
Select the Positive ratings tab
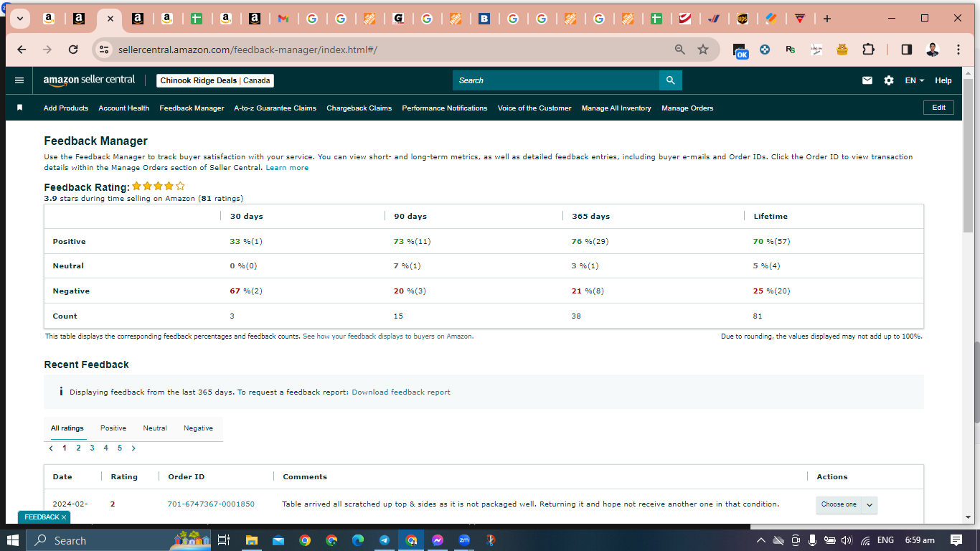(x=113, y=428)
